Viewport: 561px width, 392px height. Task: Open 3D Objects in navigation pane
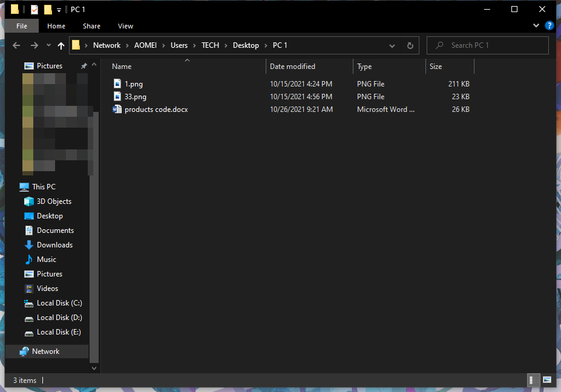pos(54,201)
